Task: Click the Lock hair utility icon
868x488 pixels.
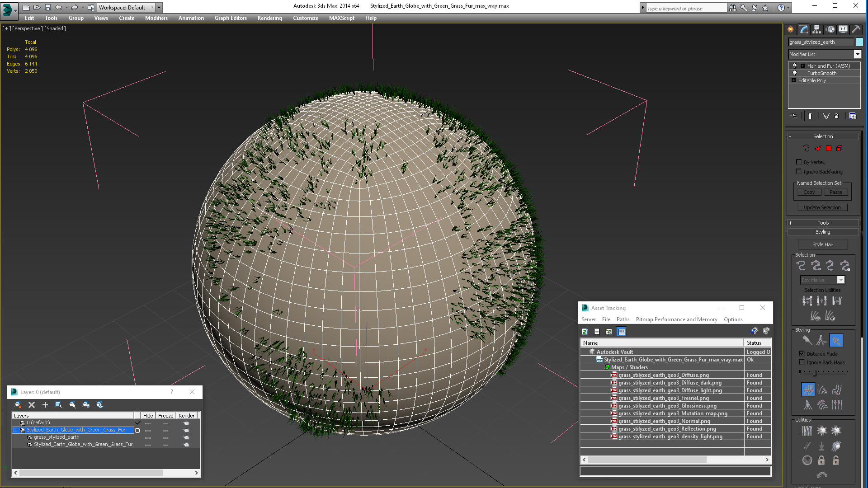Action: coord(821,460)
